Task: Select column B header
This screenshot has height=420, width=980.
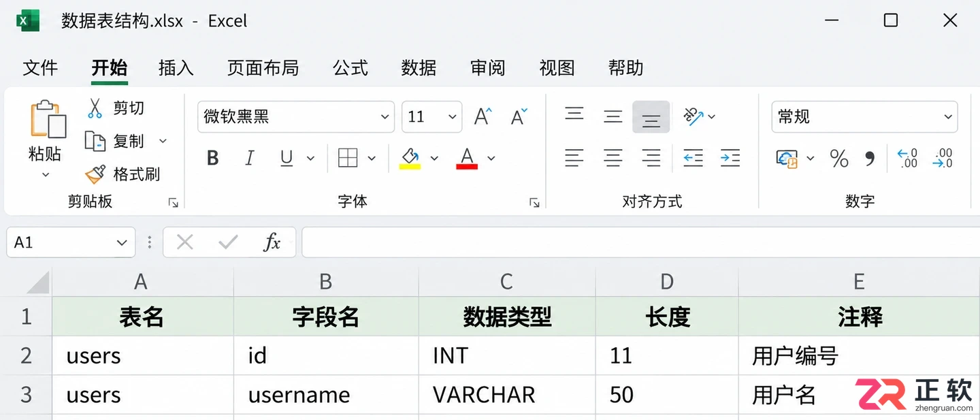Action: coord(326,281)
